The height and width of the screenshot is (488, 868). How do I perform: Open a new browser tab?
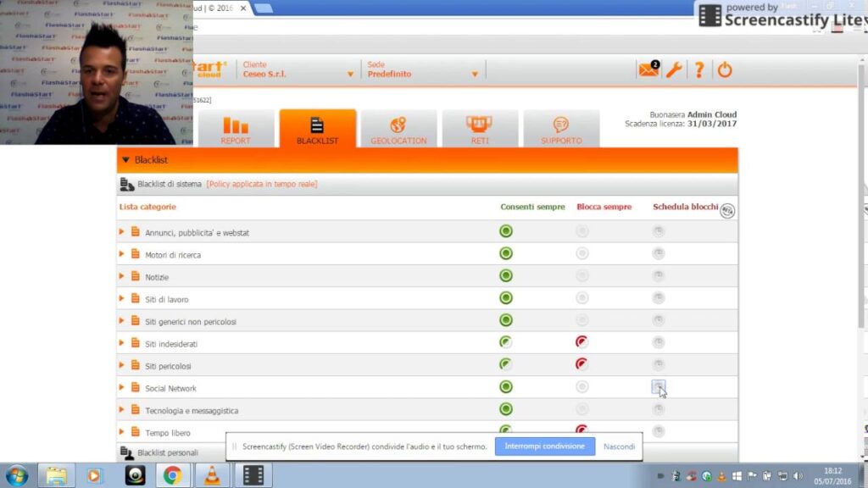coord(264,8)
